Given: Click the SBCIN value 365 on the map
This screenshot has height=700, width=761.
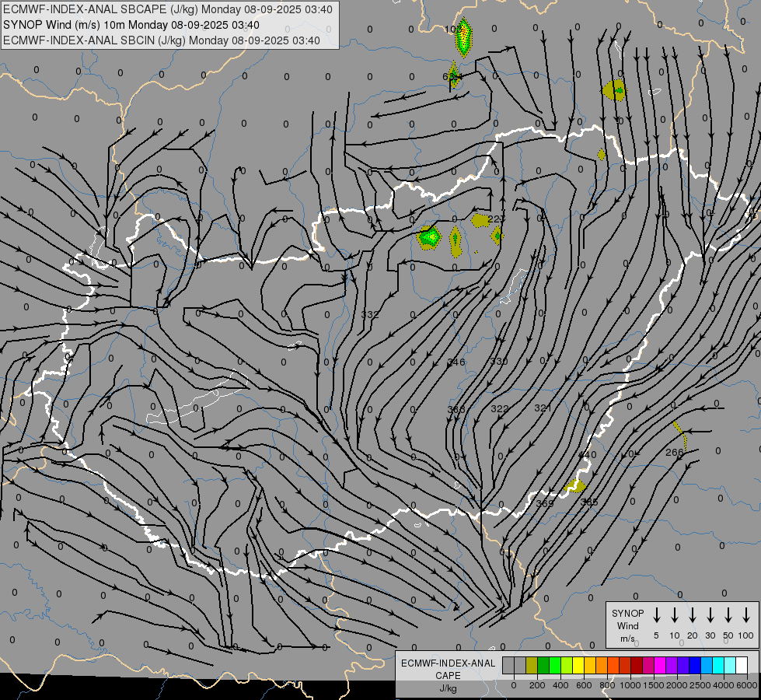Looking at the screenshot, I should (589, 502).
